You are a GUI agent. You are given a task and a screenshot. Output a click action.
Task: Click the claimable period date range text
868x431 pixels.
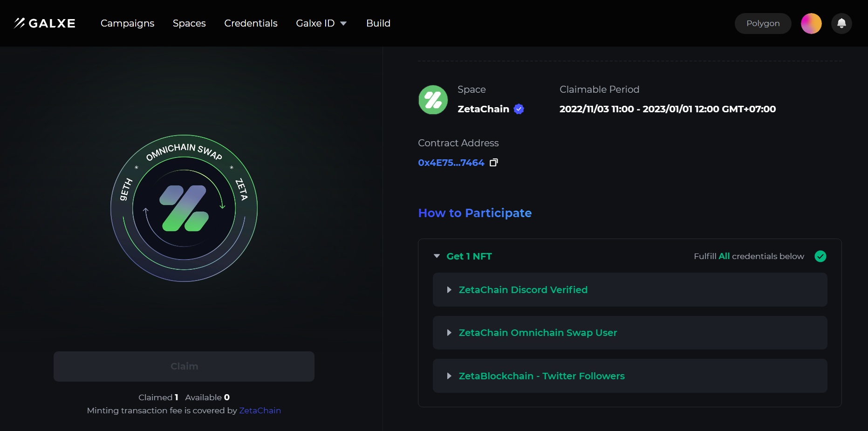pos(667,109)
